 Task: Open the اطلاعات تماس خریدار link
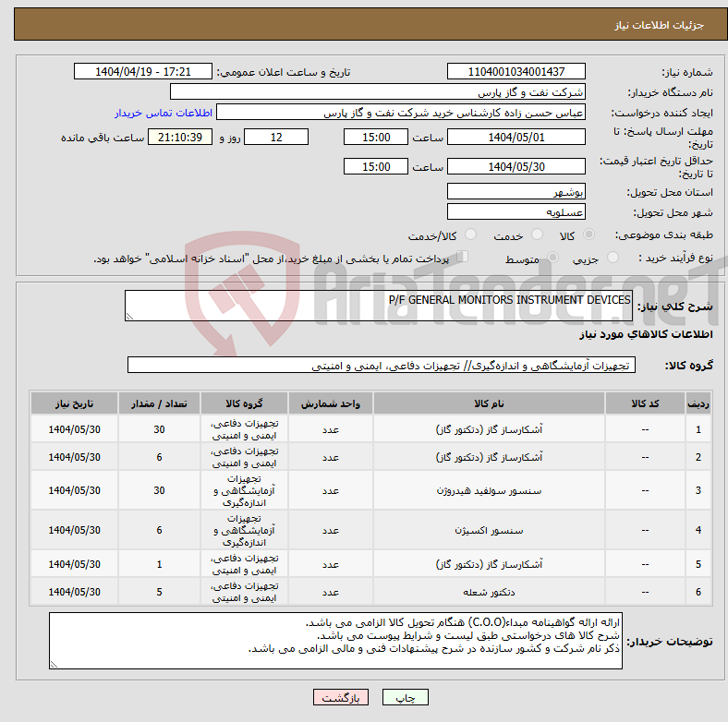pos(164,113)
